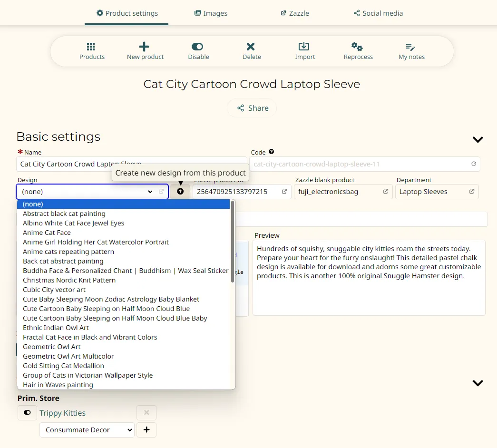
Task: Open Zazzle product ID external link
Action: [x=284, y=192]
